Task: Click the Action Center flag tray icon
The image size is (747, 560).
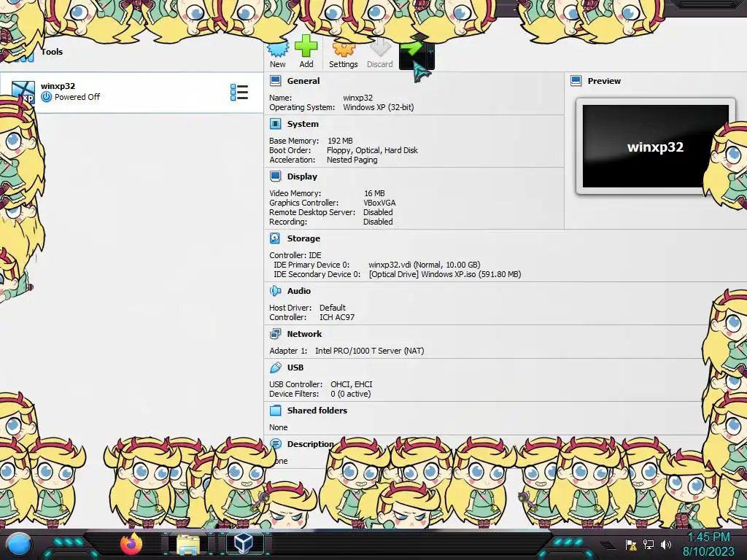Action: (631, 544)
